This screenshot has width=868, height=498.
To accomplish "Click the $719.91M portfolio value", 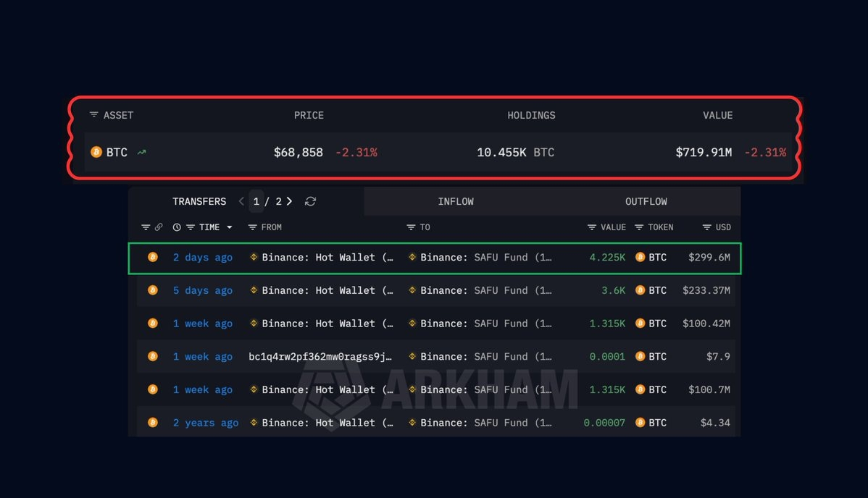I will (704, 152).
